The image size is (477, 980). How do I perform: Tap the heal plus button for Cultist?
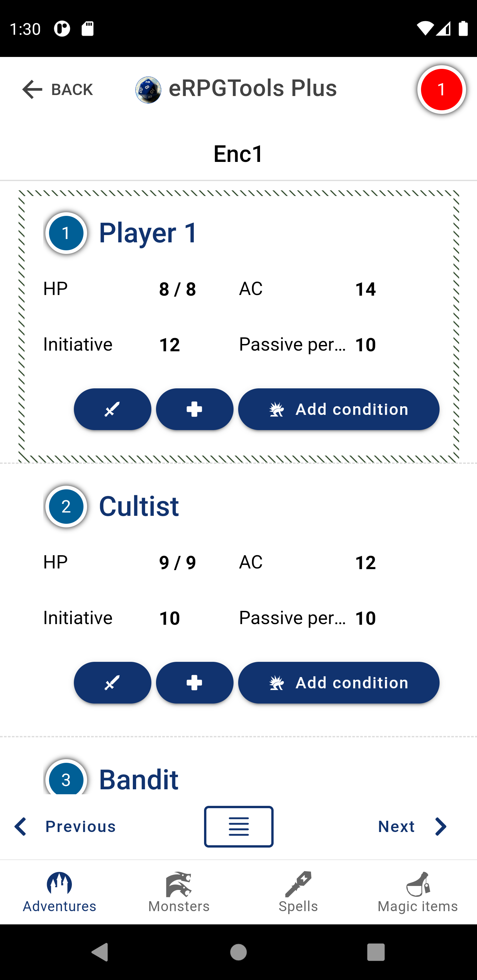(x=194, y=682)
